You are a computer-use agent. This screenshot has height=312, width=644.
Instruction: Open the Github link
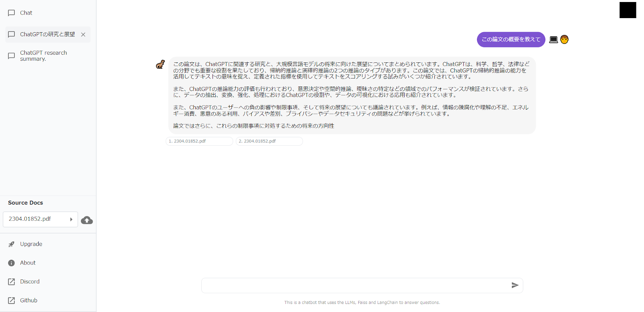[x=29, y=300]
